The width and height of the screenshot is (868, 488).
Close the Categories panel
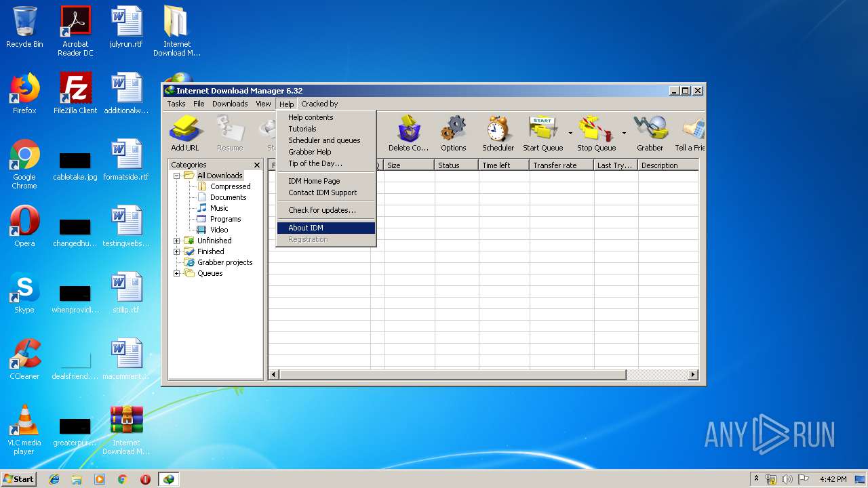pyautogui.click(x=257, y=165)
